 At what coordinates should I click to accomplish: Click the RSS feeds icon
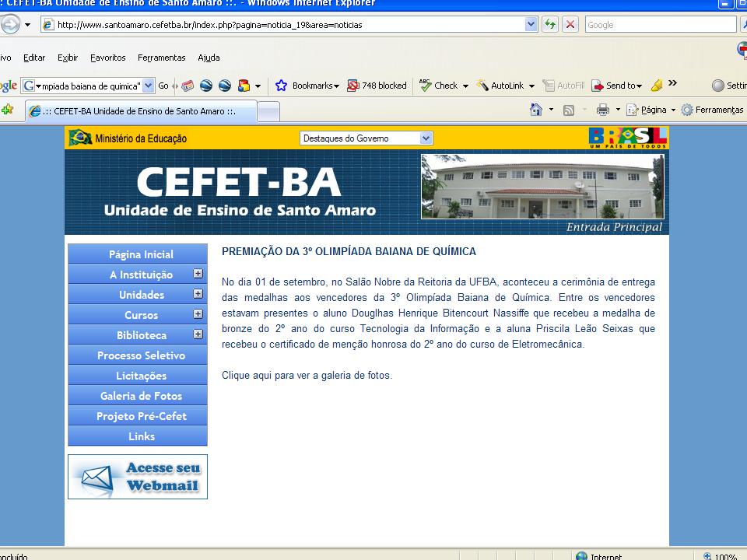568,110
